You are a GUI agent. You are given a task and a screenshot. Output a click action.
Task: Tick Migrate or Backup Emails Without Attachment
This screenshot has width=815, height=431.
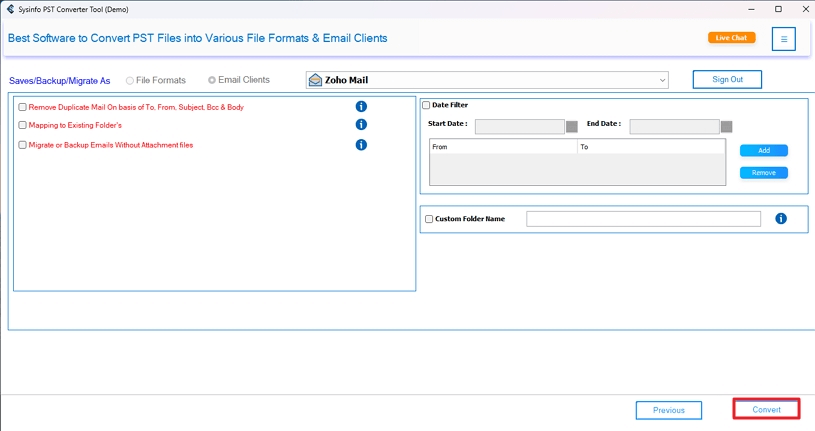22,145
